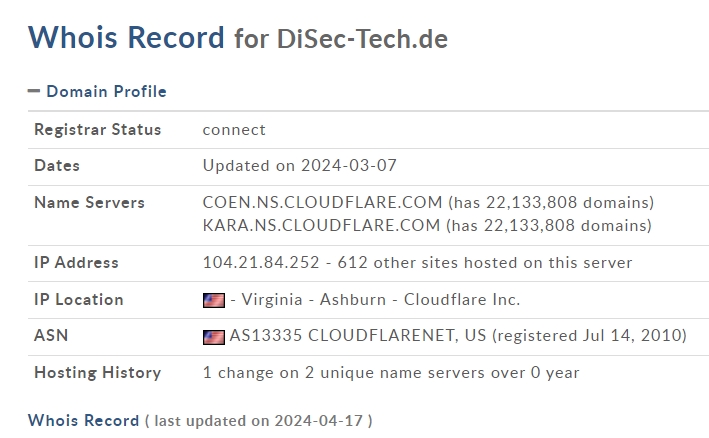Click the US flag icon in the ASN row
The height and width of the screenshot is (438, 709).
click(x=214, y=337)
